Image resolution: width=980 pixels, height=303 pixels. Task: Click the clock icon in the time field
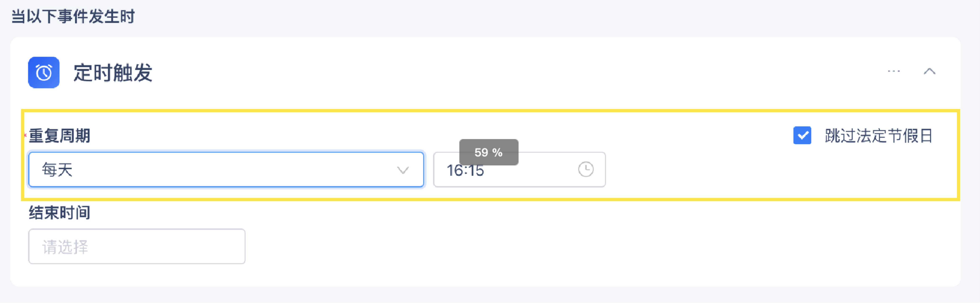click(585, 169)
